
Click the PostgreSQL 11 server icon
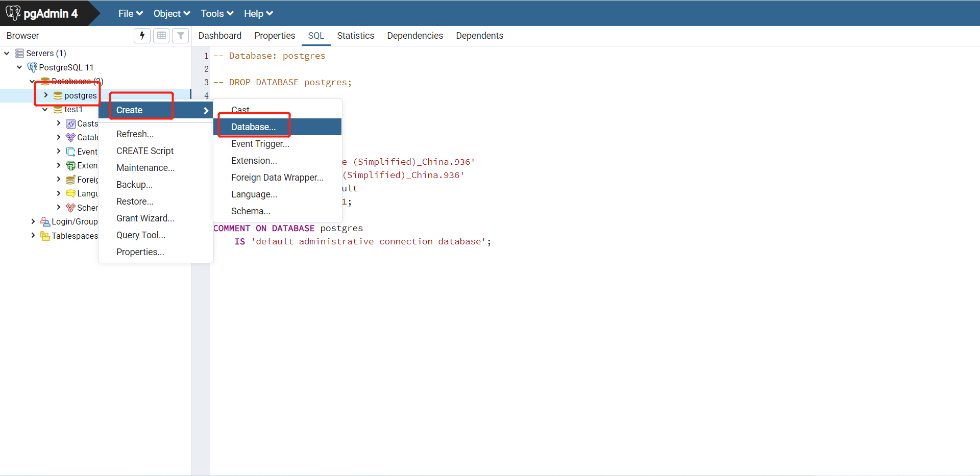32,67
